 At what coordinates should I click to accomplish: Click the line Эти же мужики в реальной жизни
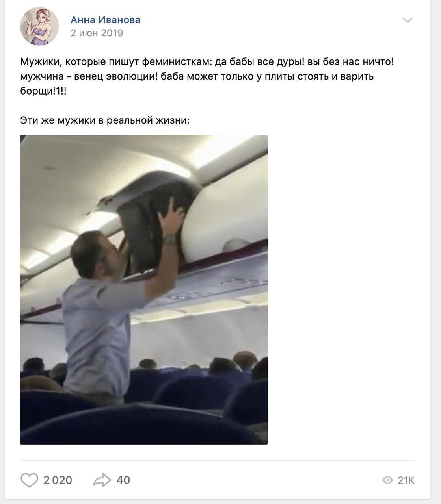point(105,120)
